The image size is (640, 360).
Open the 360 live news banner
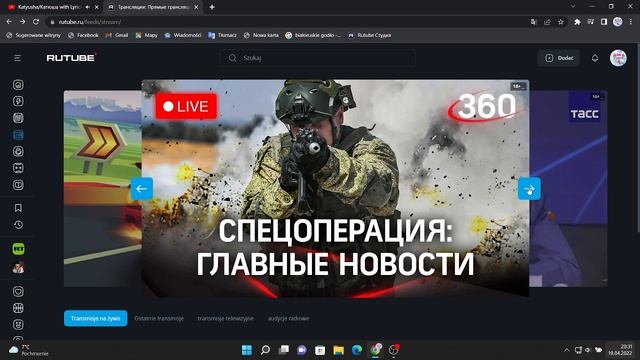pos(335,188)
